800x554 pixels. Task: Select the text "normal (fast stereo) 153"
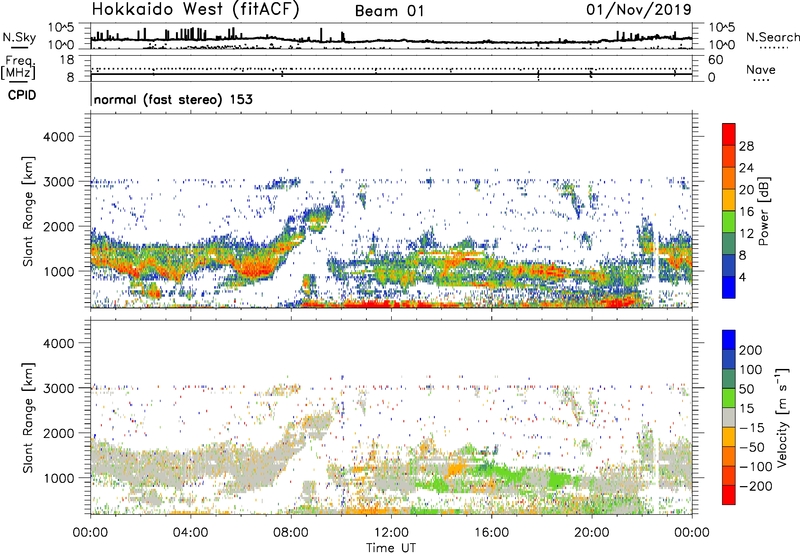pos(173,99)
